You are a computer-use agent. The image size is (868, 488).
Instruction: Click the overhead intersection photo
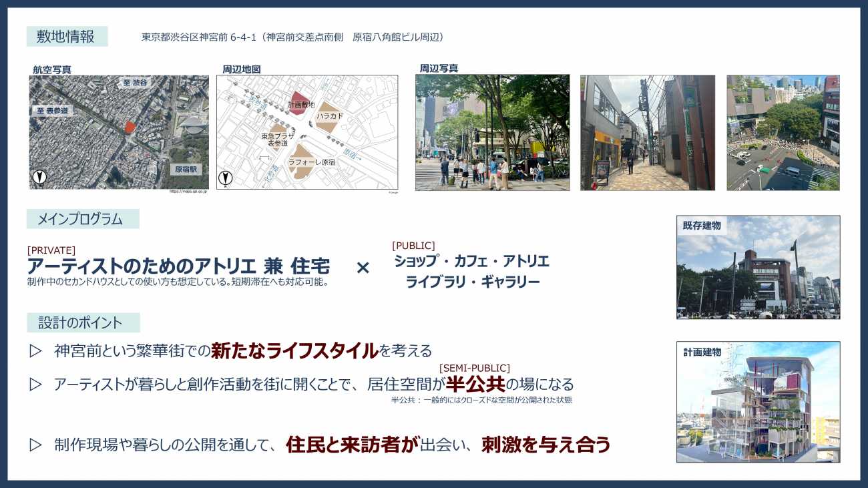click(783, 132)
